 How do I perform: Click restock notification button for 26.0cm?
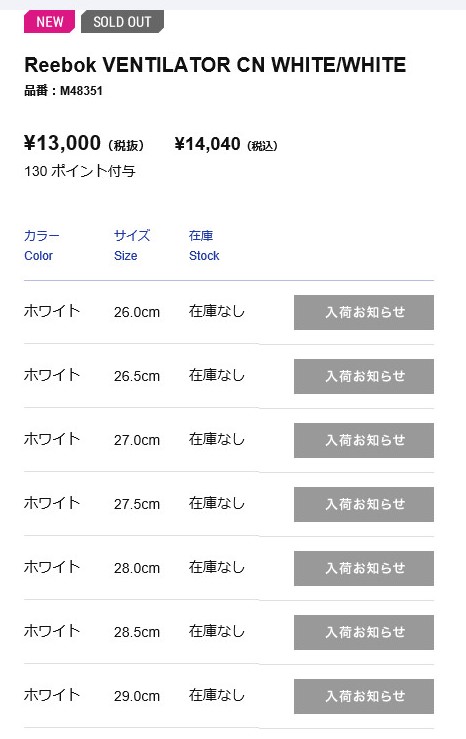coord(364,312)
